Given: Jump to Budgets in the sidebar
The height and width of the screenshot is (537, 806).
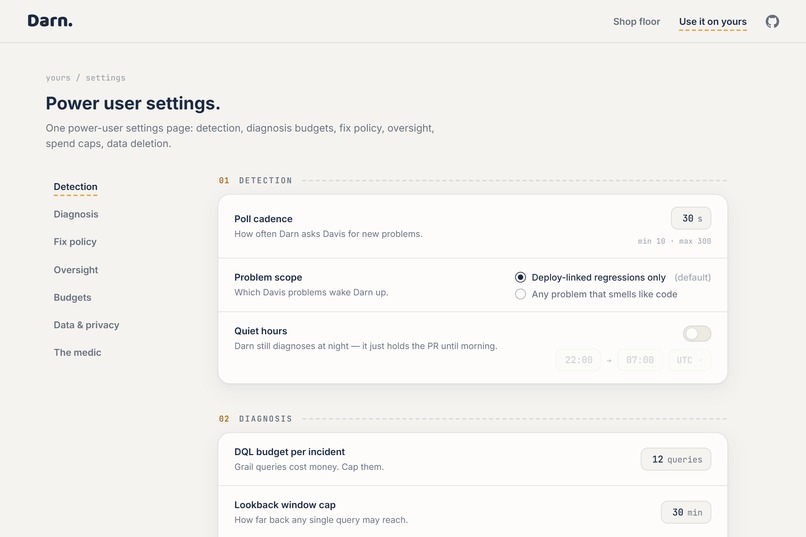Looking at the screenshot, I should point(72,298).
